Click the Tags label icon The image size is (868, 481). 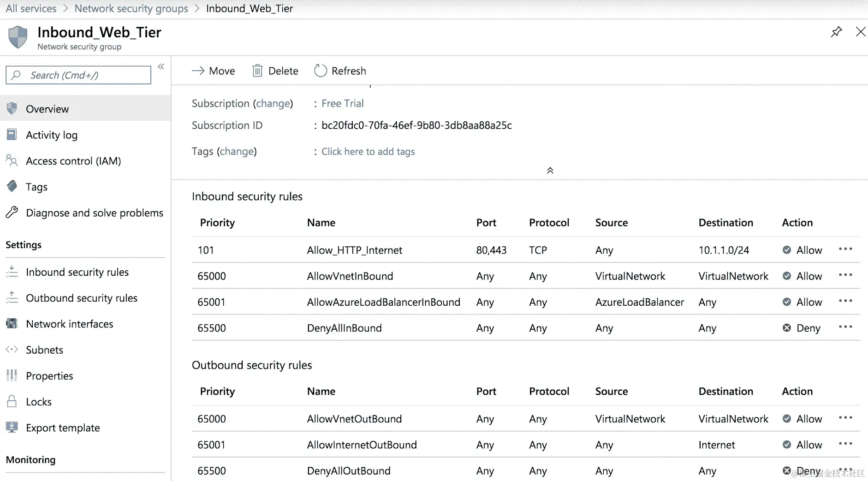coord(12,186)
